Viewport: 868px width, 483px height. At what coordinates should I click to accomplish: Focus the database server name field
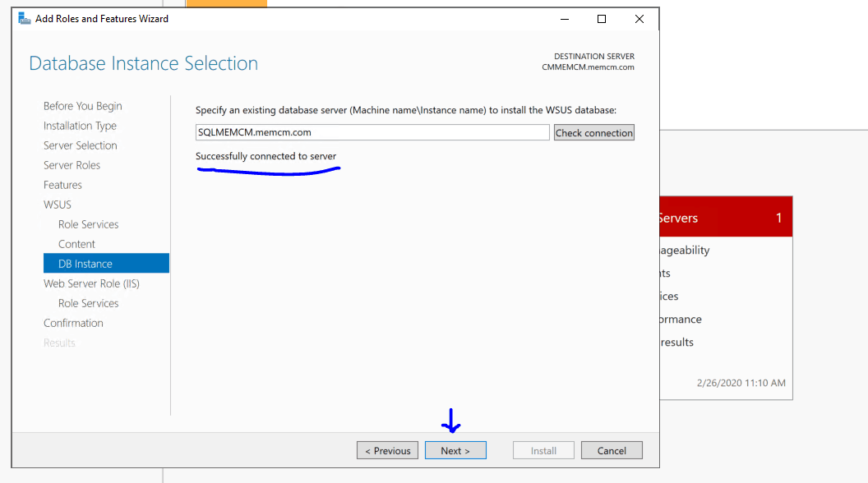(372, 132)
